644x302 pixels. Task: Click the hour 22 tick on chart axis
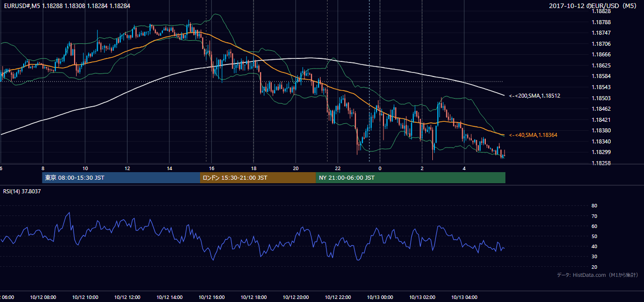pos(338,168)
